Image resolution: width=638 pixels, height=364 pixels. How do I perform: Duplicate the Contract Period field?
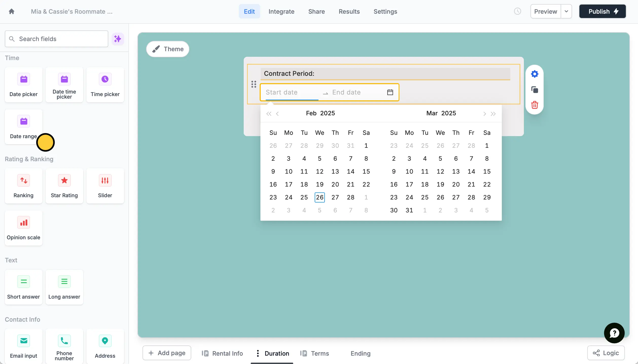coord(535,89)
